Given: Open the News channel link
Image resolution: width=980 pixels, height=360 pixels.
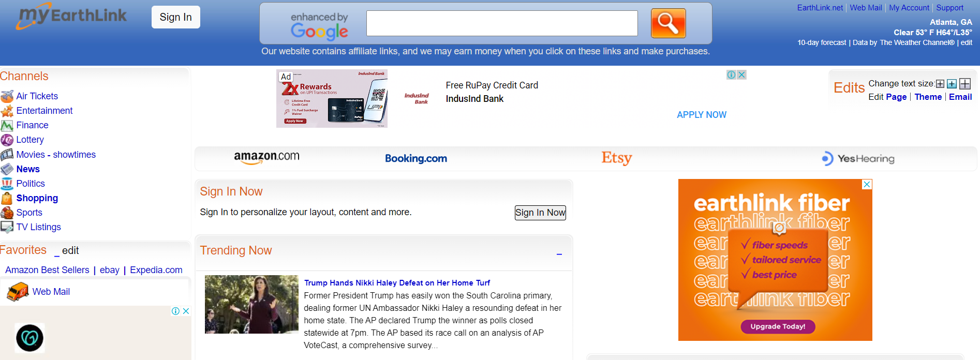Looking at the screenshot, I should (28, 169).
